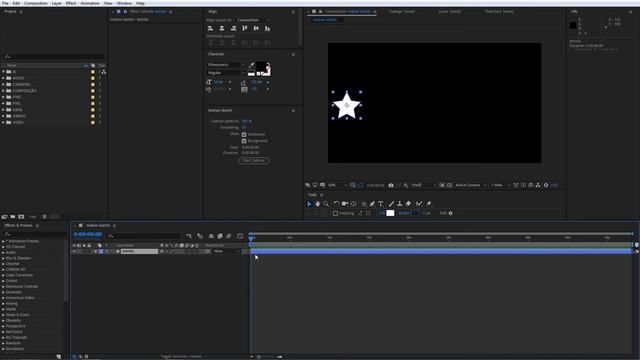Open the Half resolution dropdown

424,185
